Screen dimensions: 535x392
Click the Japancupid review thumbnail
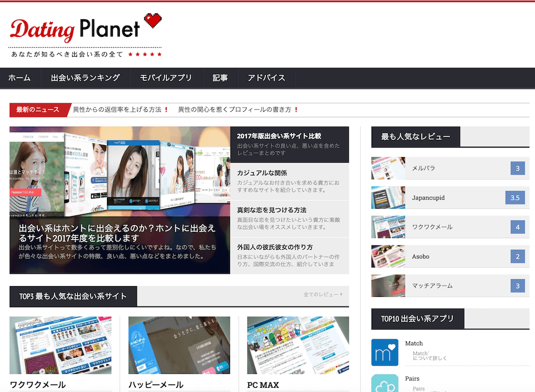click(388, 198)
